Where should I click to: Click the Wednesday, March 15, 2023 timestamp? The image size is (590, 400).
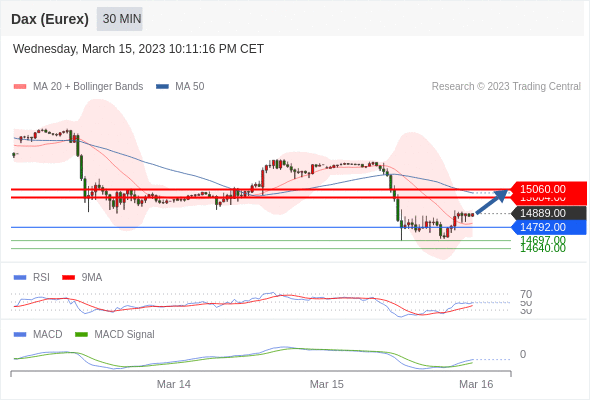138,49
